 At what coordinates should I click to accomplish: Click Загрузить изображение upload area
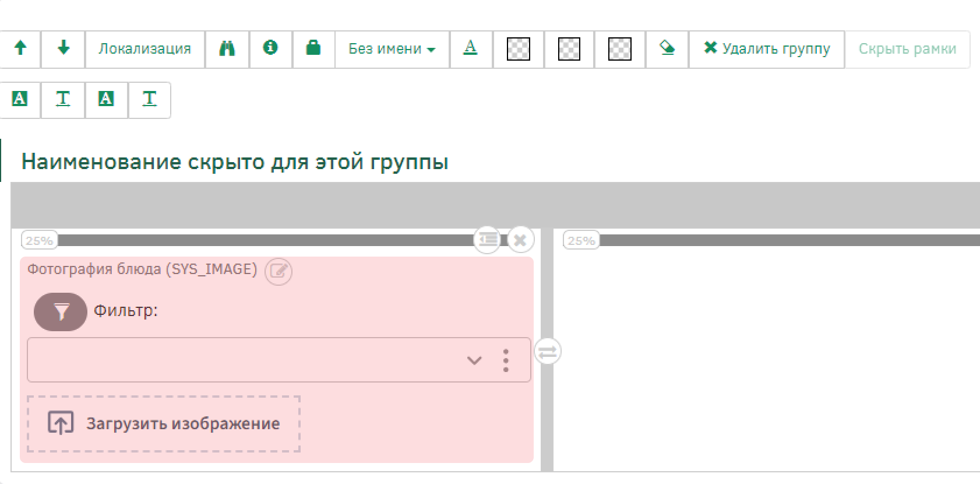164,424
